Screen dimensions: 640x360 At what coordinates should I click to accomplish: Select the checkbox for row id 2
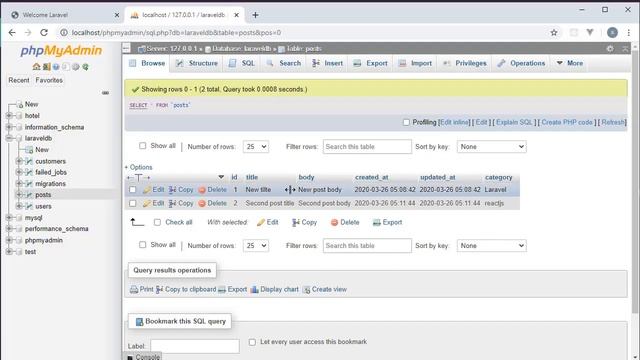tap(133, 203)
